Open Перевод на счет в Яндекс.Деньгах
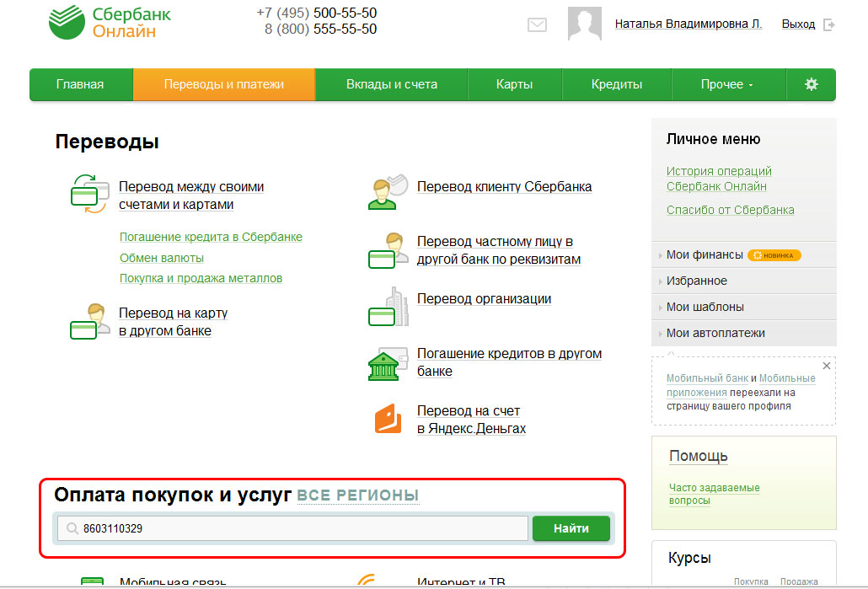This screenshot has height=589, width=868. click(471, 420)
